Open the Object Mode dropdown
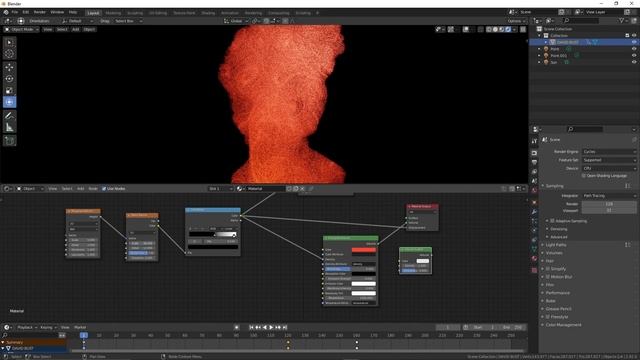 click(x=22, y=29)
